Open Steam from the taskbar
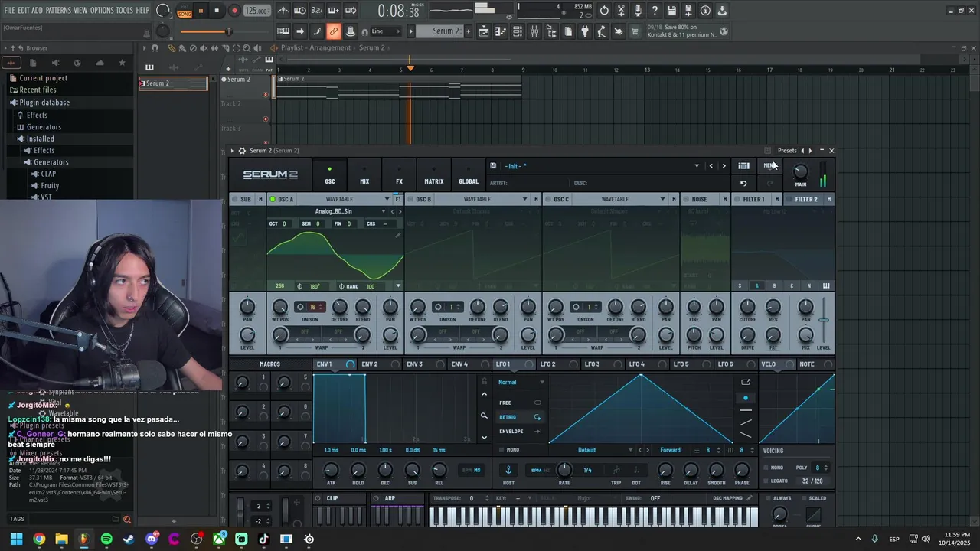 tap(129, 539)
